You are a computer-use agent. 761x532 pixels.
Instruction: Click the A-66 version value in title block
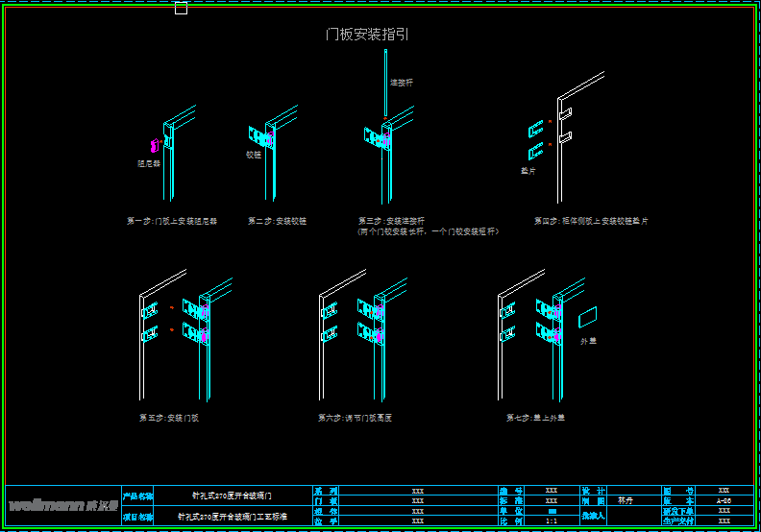724,501
